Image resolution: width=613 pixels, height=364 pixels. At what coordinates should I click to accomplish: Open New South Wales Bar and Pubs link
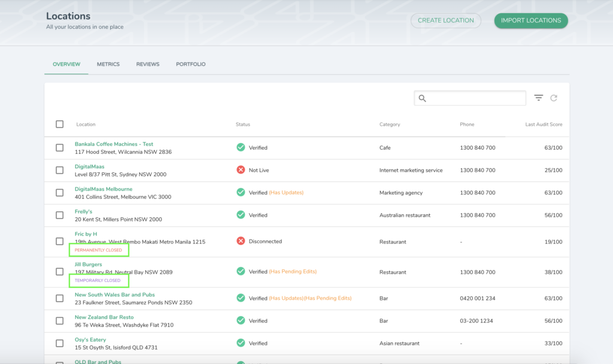coord(114,295)
